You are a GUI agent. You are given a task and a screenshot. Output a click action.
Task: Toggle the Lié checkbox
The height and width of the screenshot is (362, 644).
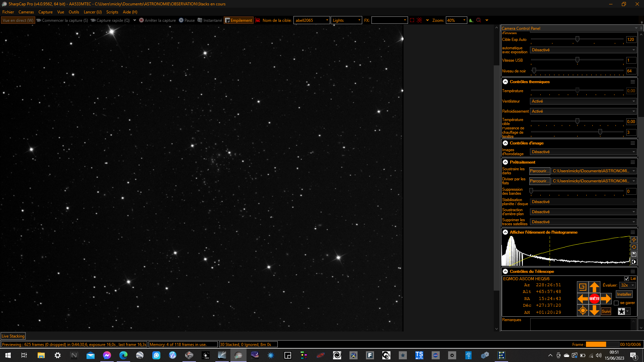pos(627,279)
